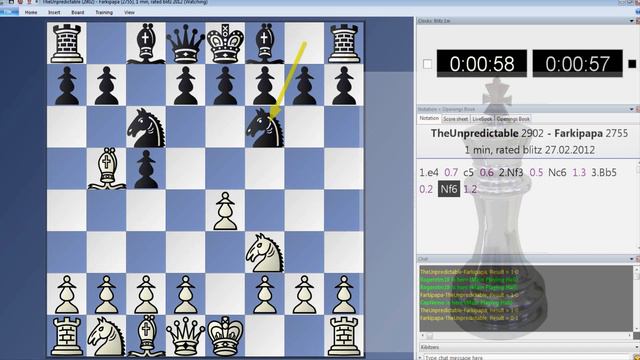Open the File menu tab
The height and width of the screenshot is (360, 640).
point(9,12)
